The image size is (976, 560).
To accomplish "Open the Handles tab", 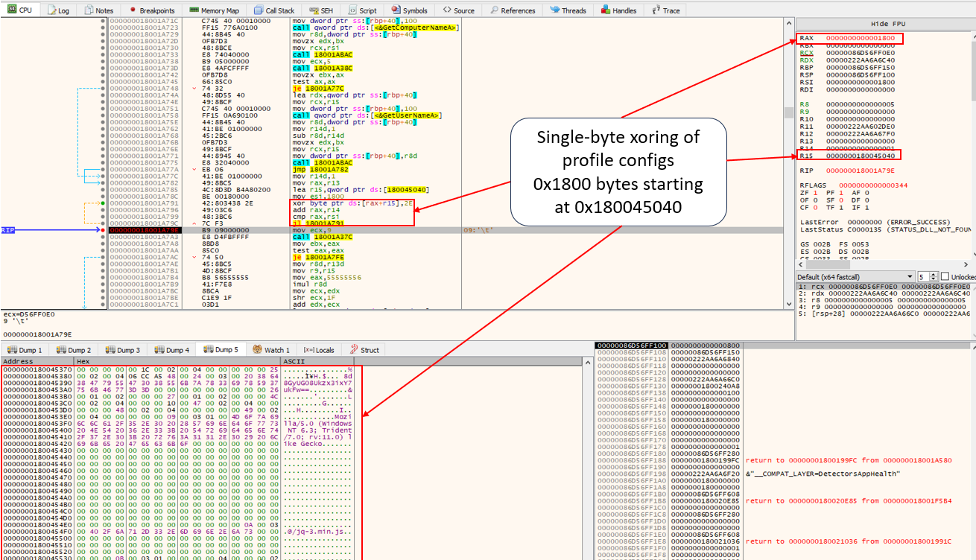I will tap(618, 10).
